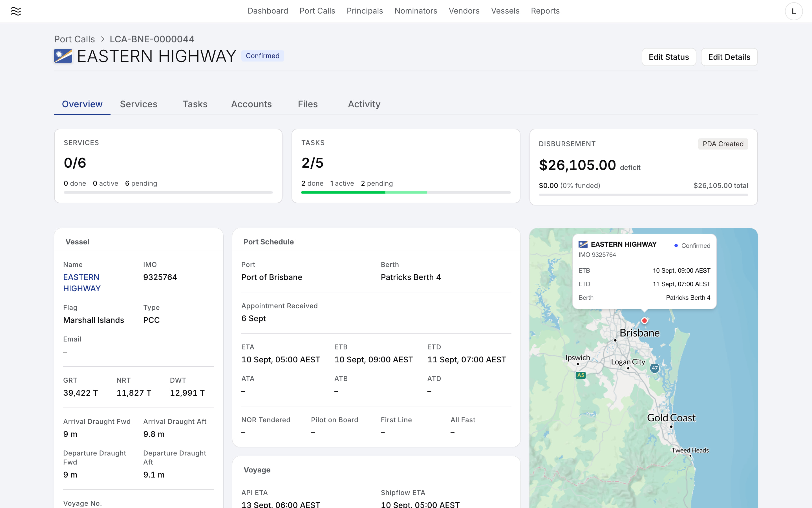Click the wave logo icon
Screen dimensions: 812x508
pos(16,11)
